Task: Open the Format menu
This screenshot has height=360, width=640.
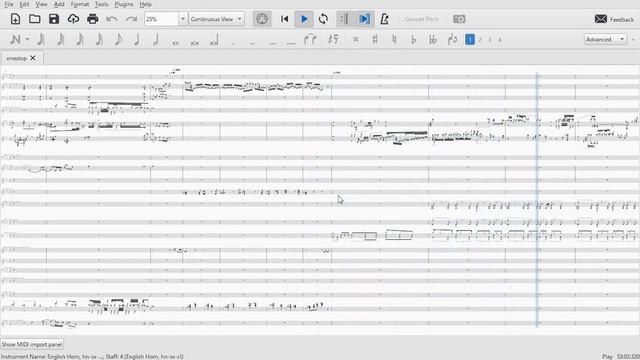Action: pos(80,4)
